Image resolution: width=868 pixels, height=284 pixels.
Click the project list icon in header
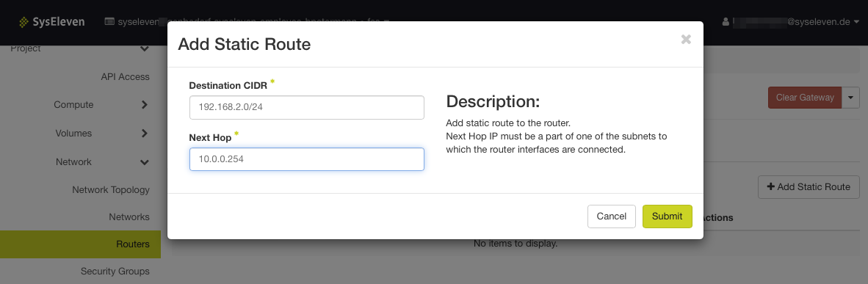pyautogui.click(x=109, y=22)
